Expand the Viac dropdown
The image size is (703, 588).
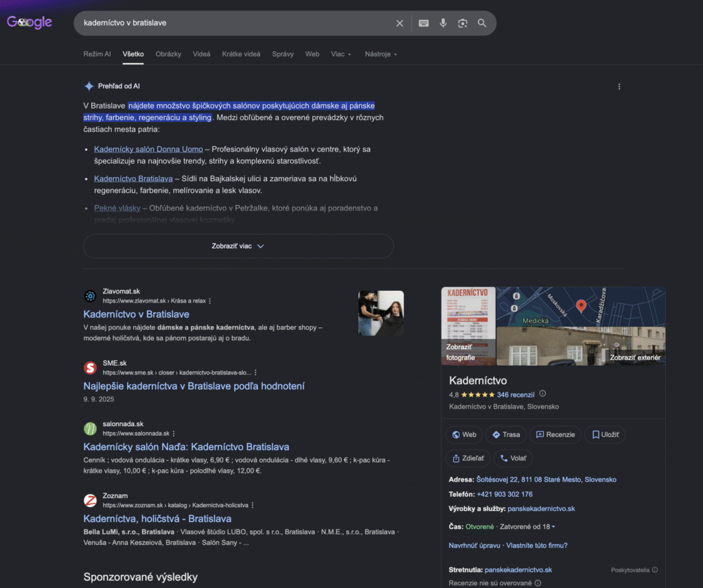click(x=341, y=54)
